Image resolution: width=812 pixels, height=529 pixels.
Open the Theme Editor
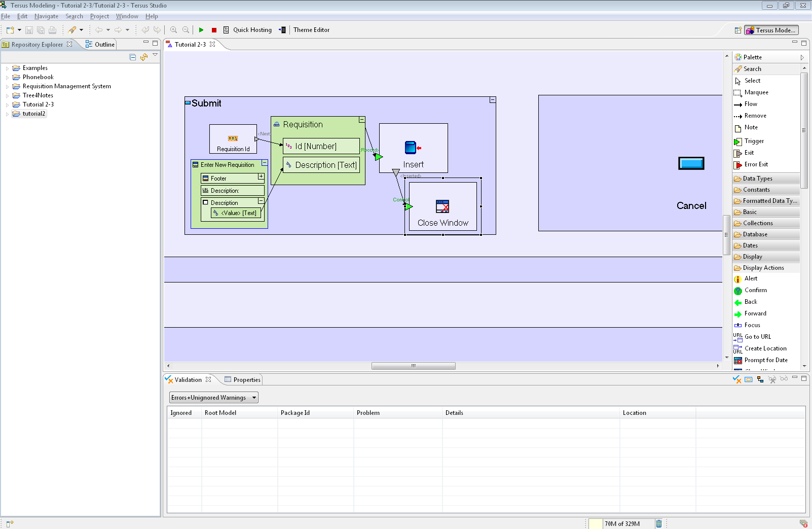[x=311, y=30]
